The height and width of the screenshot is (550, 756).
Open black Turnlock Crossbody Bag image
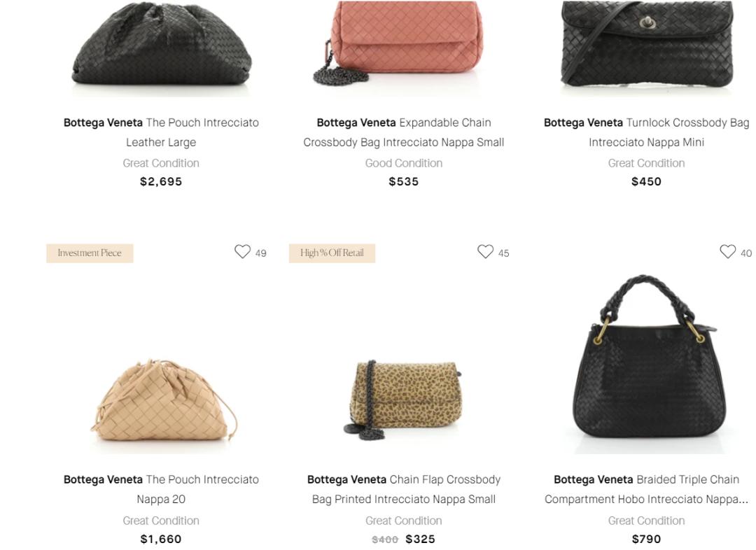pyautogui.click(x=646, y=45)
